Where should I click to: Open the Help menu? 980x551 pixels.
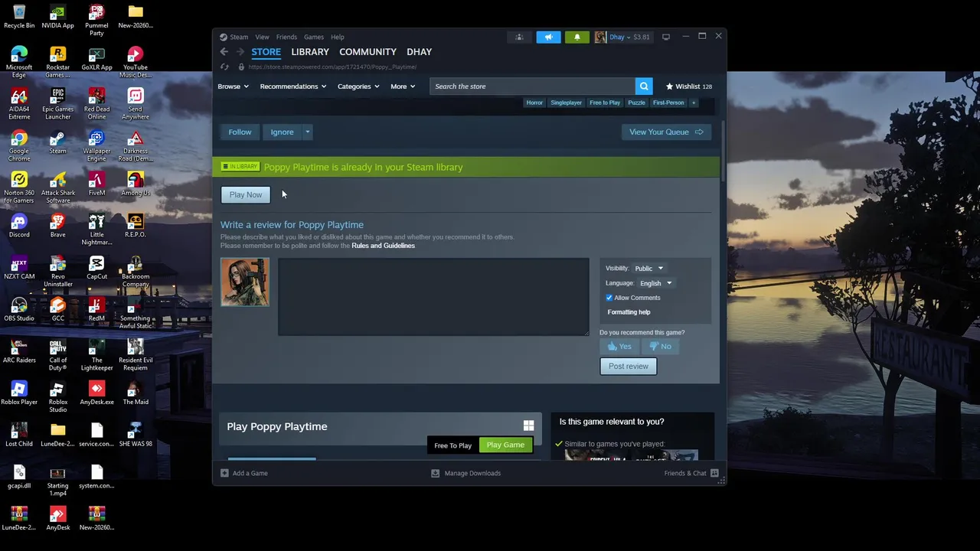[338, 37]
